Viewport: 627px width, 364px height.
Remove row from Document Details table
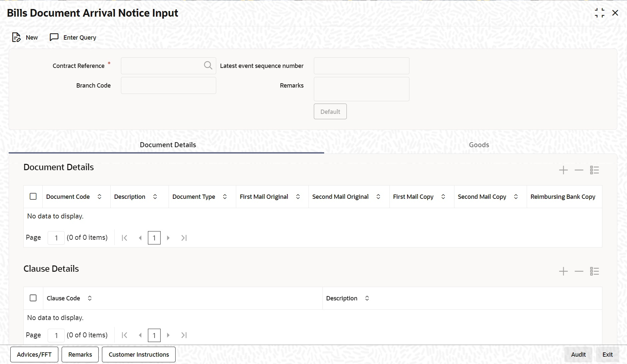579,170
